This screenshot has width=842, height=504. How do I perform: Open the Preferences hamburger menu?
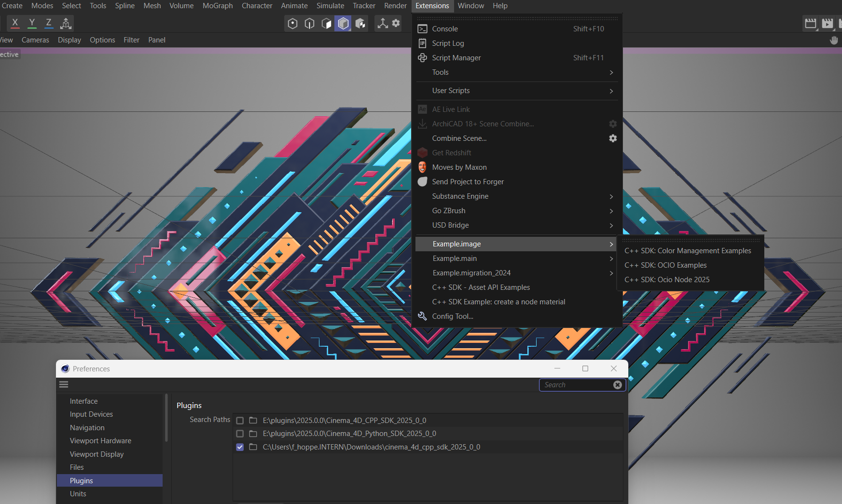point(64,384)
